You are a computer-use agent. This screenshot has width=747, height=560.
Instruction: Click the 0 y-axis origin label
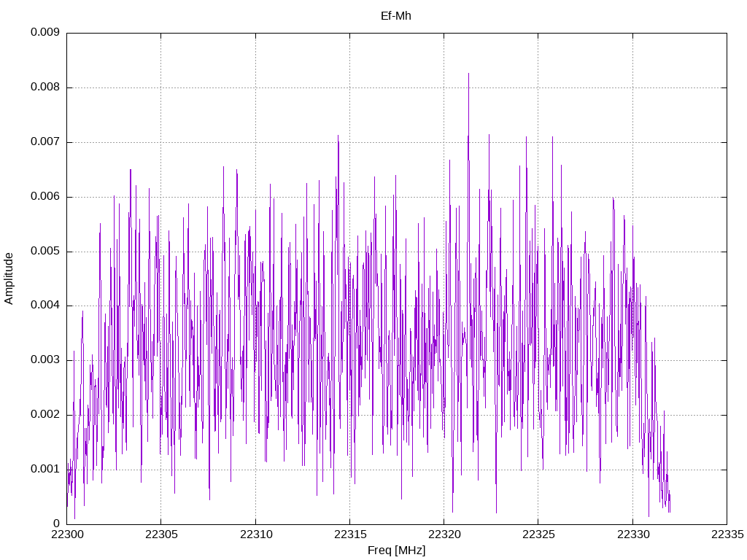pos(56,524)
